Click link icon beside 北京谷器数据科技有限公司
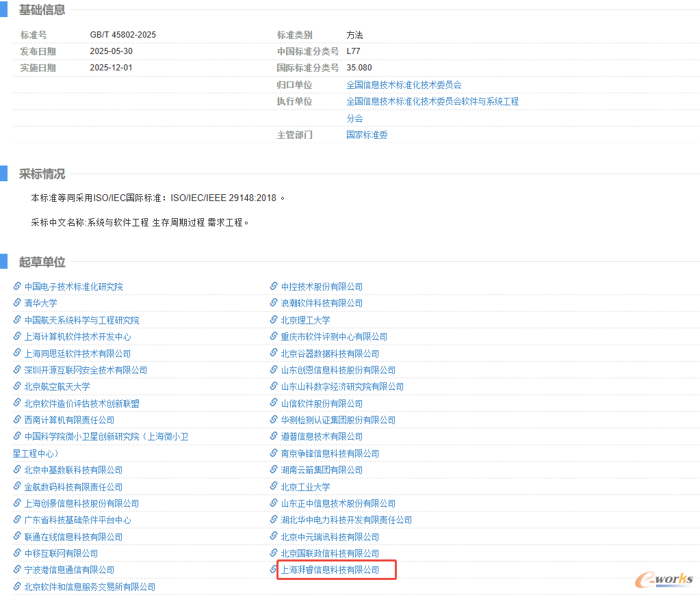700x595 pixels. click(274, 353)
